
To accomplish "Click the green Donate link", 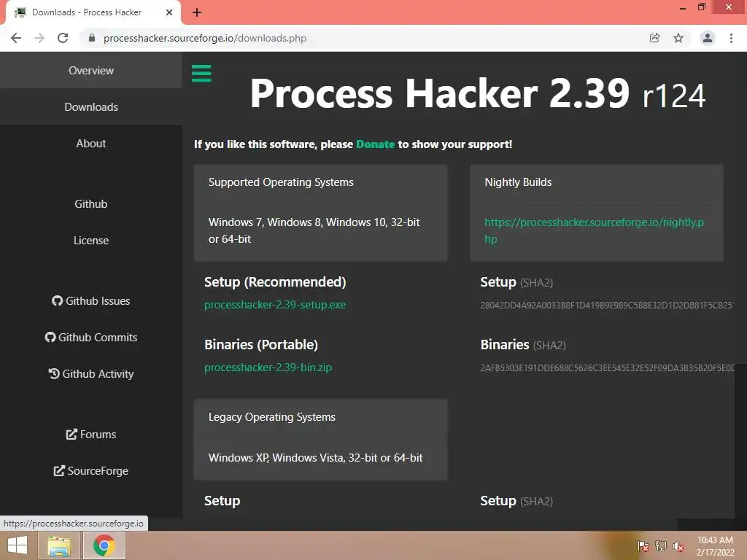I will (x=376, y=144).
